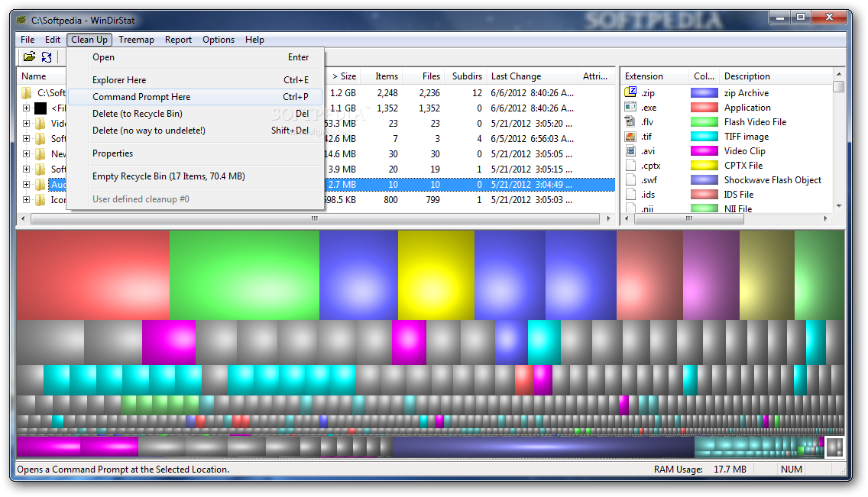
Task: Click the .exe application file icon
Action: coord(630,107)
